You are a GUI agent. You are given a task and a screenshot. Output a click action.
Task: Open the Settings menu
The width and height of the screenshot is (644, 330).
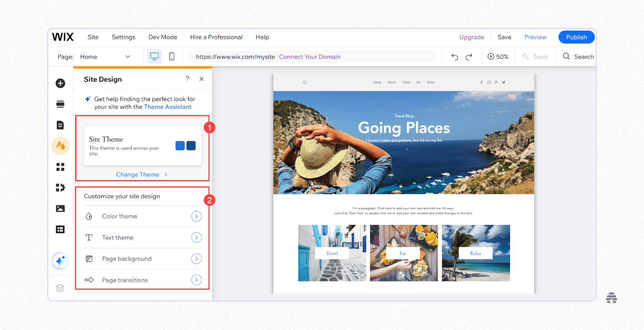click(x=123, y=37)
